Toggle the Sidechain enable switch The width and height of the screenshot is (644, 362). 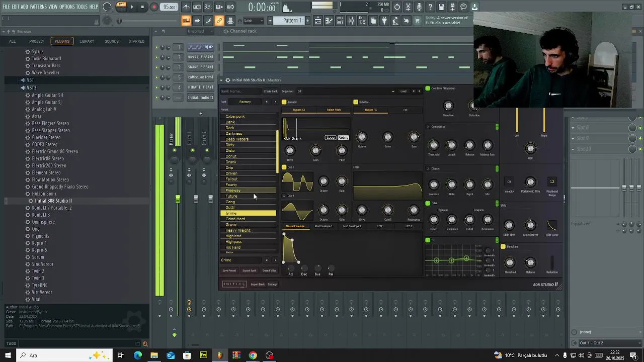[503, 247]
